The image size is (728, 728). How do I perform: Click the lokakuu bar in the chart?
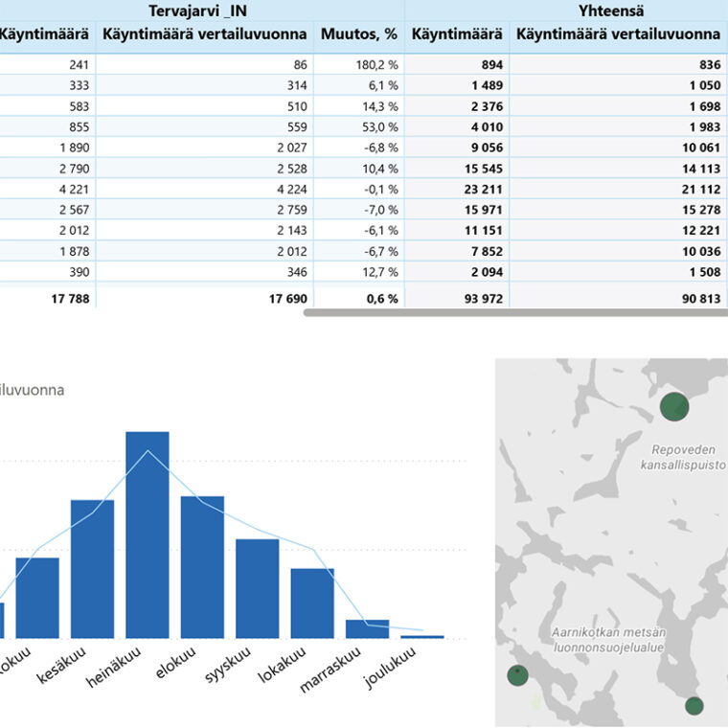point(312,603)
